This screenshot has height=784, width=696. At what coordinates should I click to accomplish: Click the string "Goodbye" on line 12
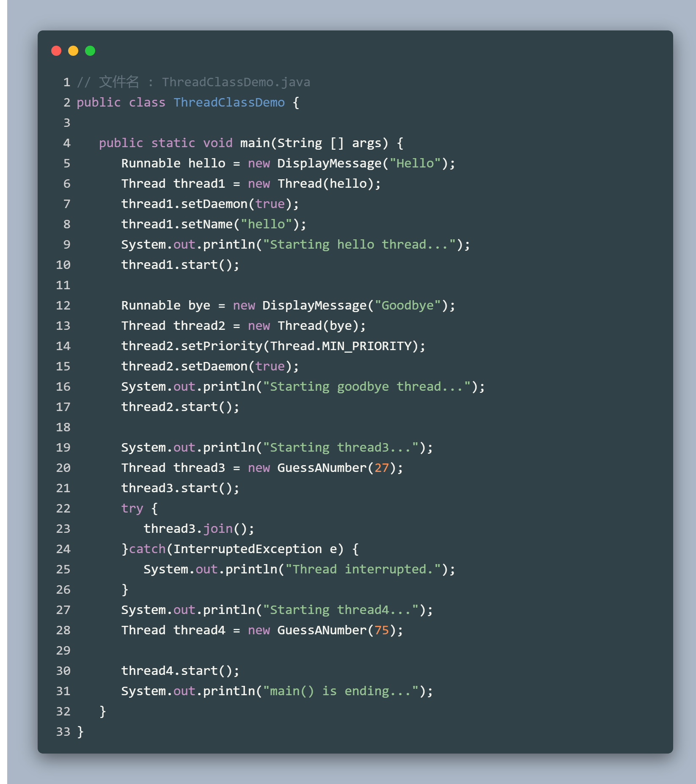pos(408,305)
